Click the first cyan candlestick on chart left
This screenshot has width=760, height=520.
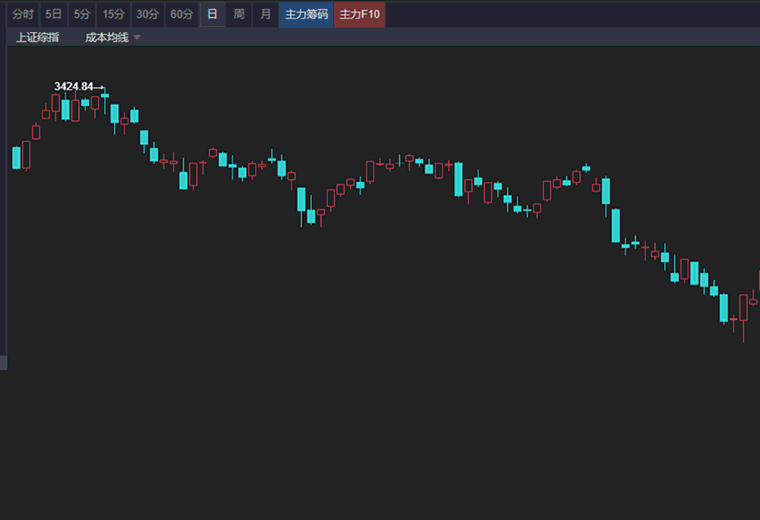tap(16, 158)
